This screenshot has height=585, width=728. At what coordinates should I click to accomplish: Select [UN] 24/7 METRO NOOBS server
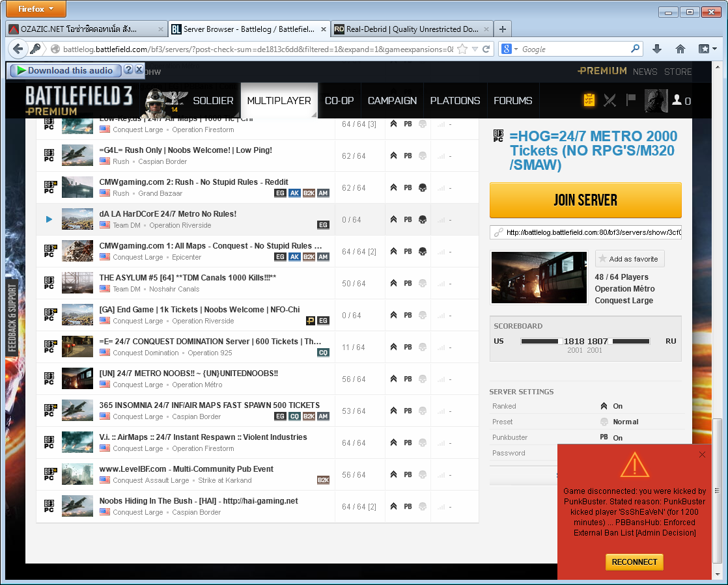tap(257, 379)
